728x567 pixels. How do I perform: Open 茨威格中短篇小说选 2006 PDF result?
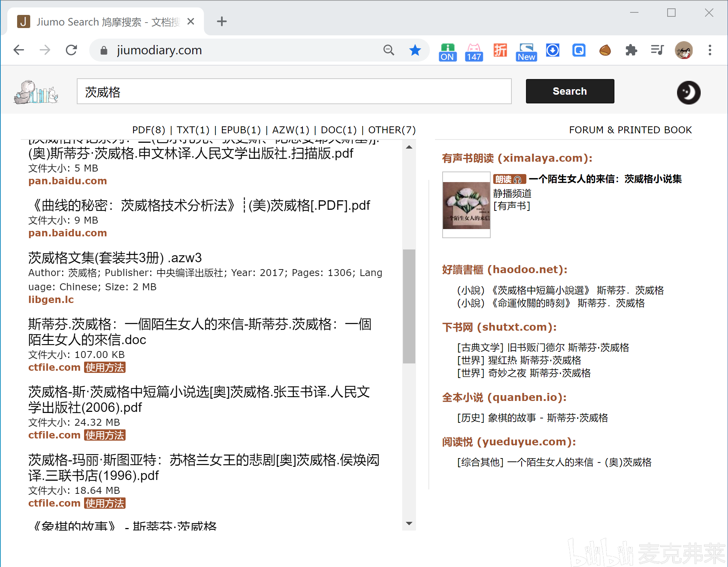pos(199,399)
